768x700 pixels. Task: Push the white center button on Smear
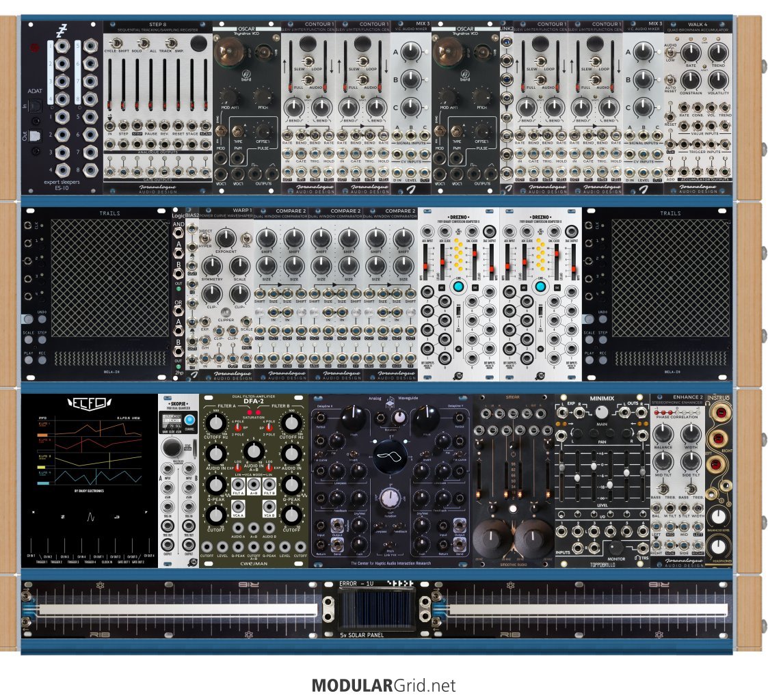click(513, 509)
